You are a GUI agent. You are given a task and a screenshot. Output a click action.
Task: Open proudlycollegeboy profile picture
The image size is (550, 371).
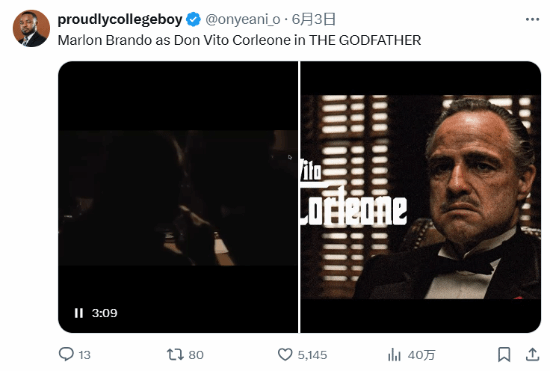pos(31,28)
